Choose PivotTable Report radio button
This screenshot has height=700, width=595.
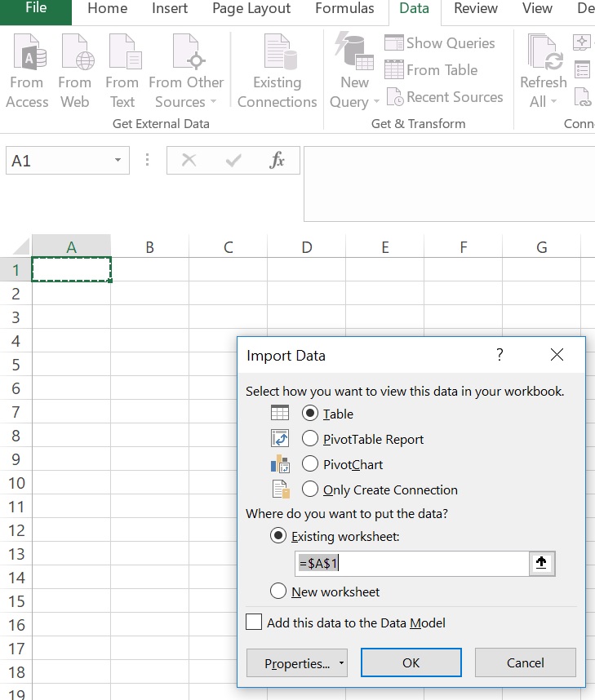[x=310, y=438]
